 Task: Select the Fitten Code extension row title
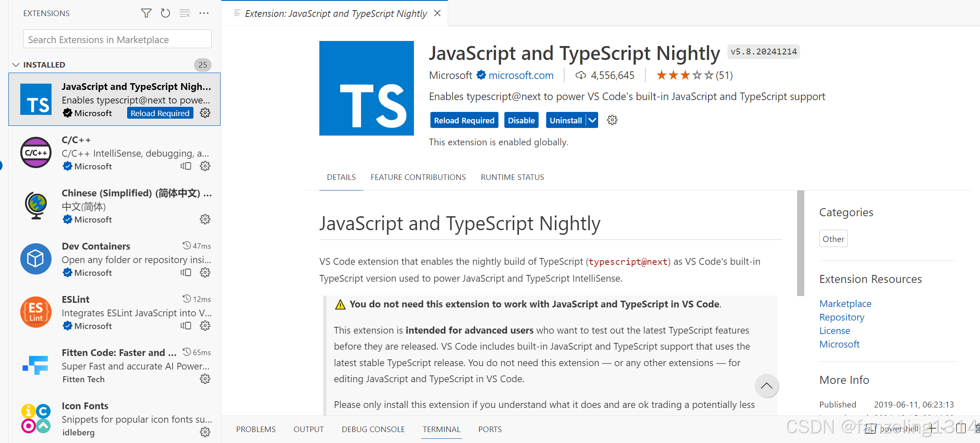point(119,353)
